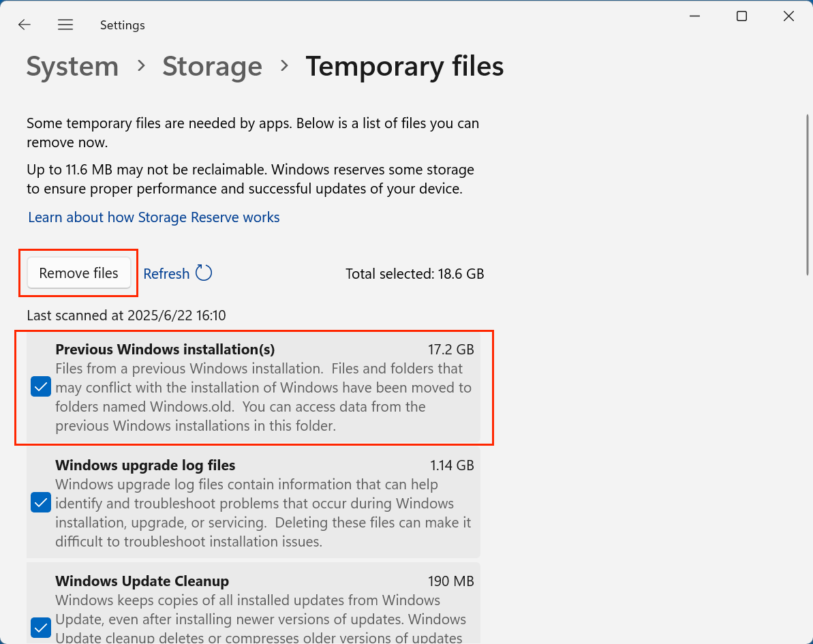Click chevron before Temporary files heading

(284, 66)
